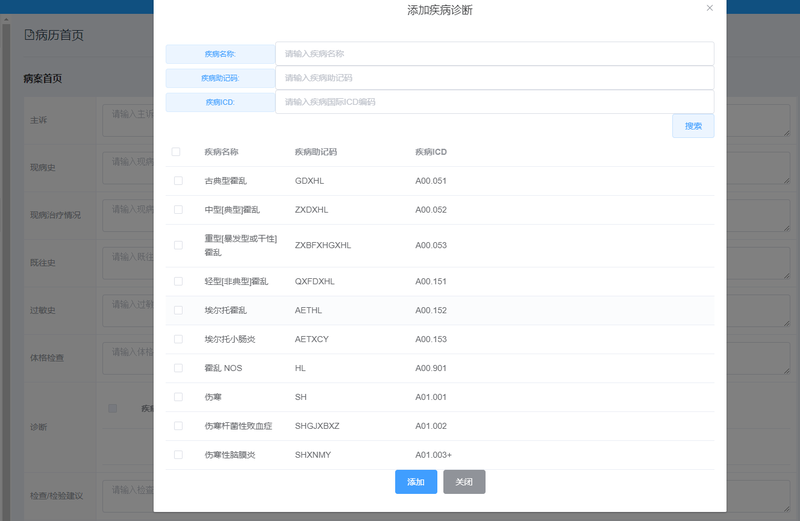Click the disease name 轻型[非典型]霍乱
The image size is (800, 521).
(236, 281)
